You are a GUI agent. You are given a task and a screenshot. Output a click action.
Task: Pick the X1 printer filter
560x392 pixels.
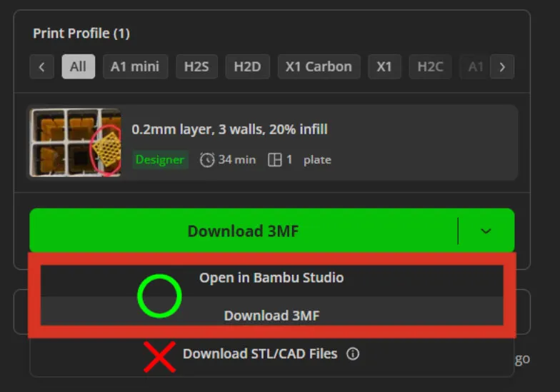click(384, 67)
